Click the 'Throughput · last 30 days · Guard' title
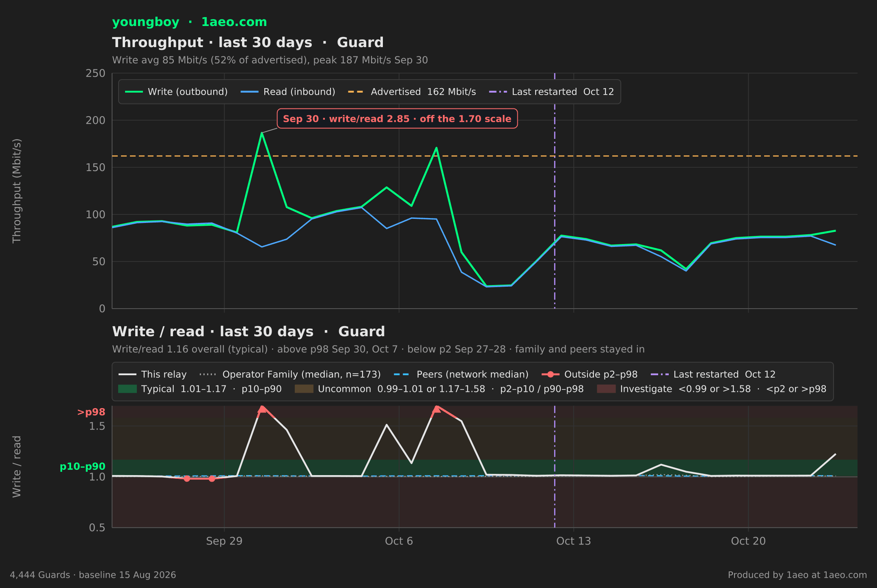 tap(248, 43)
